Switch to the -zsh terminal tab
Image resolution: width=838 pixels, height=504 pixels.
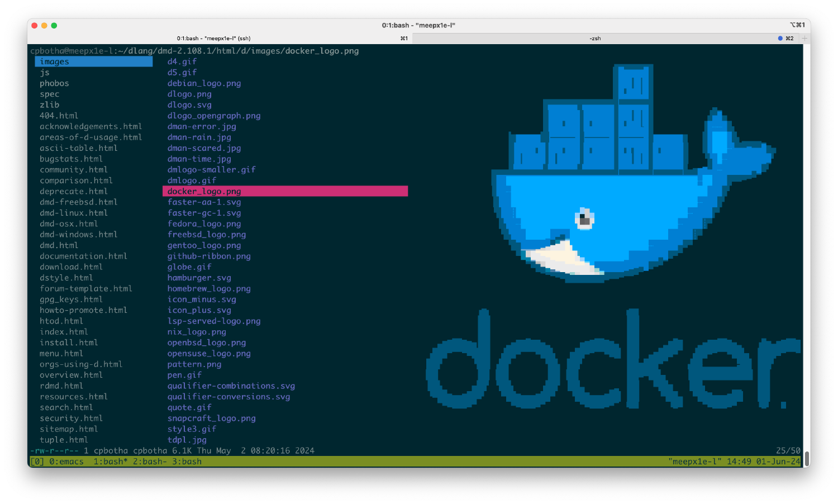[595, 39]
